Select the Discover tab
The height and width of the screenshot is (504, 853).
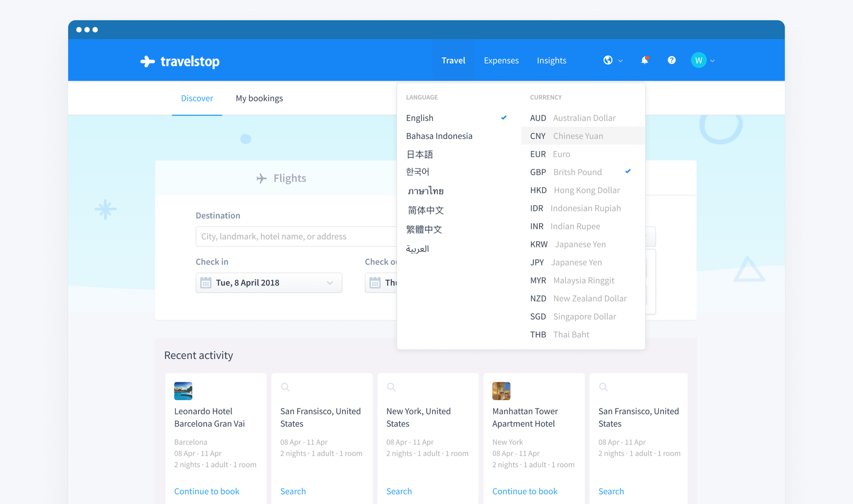197,98
